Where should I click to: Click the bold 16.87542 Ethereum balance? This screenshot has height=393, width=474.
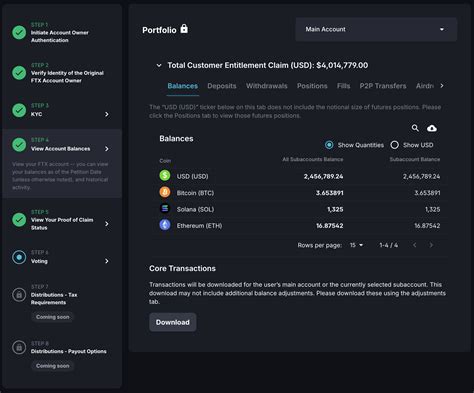[x=330, y=226]
